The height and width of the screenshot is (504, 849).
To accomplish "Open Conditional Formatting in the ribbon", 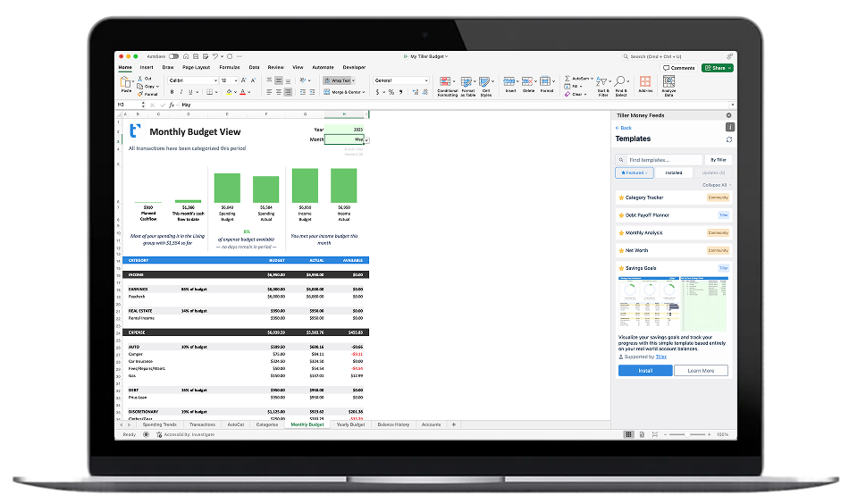I will point(447,85).
